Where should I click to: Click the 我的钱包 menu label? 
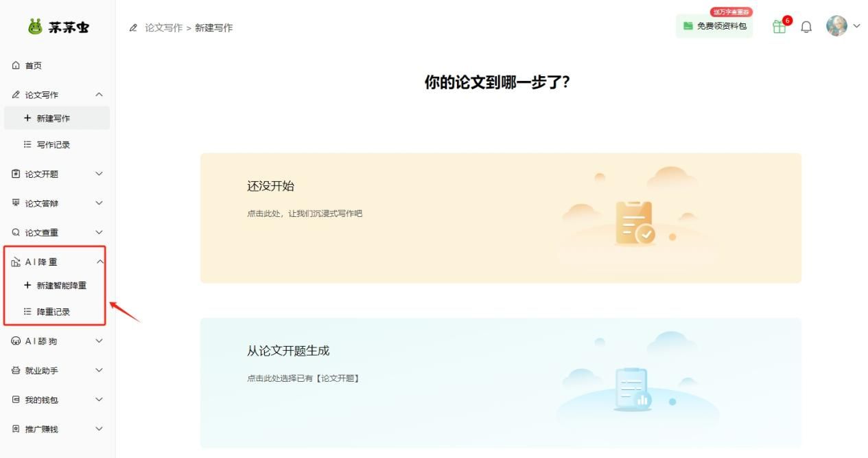click(x=42, y=400)
